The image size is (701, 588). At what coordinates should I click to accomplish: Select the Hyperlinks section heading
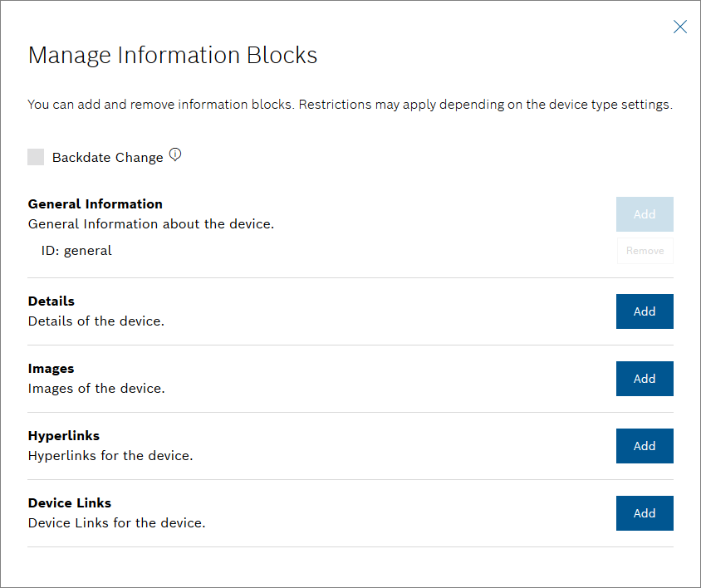(64, 436)
